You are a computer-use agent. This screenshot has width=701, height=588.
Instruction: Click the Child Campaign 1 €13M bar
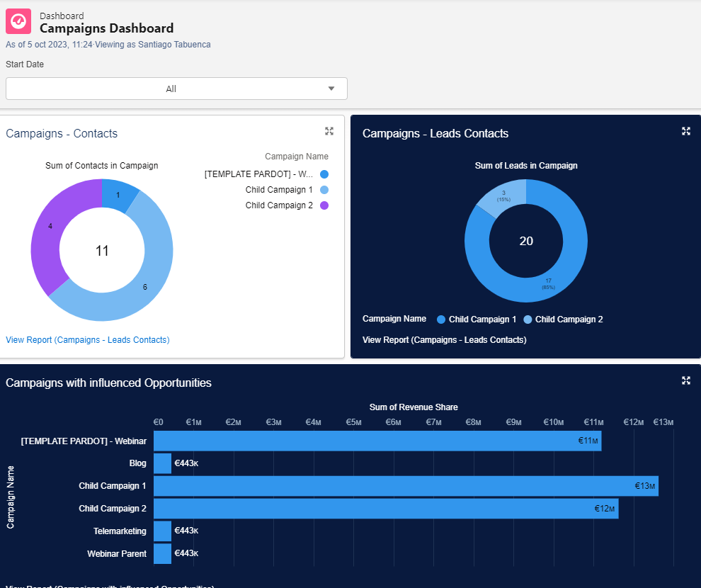click(406, 486)
